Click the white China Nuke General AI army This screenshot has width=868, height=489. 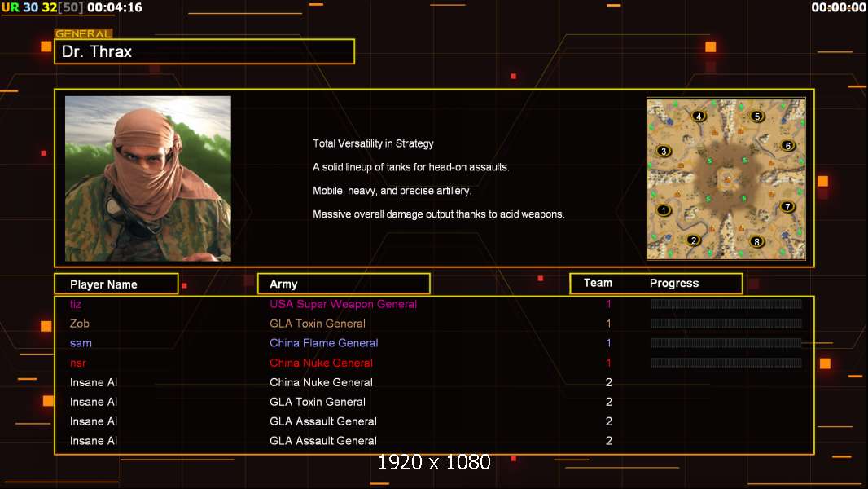pyautogui.click(x=321, y=383)
